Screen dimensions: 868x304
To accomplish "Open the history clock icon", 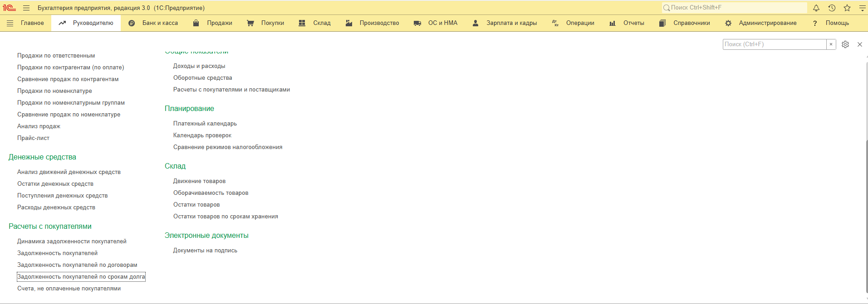I will 832,8.
